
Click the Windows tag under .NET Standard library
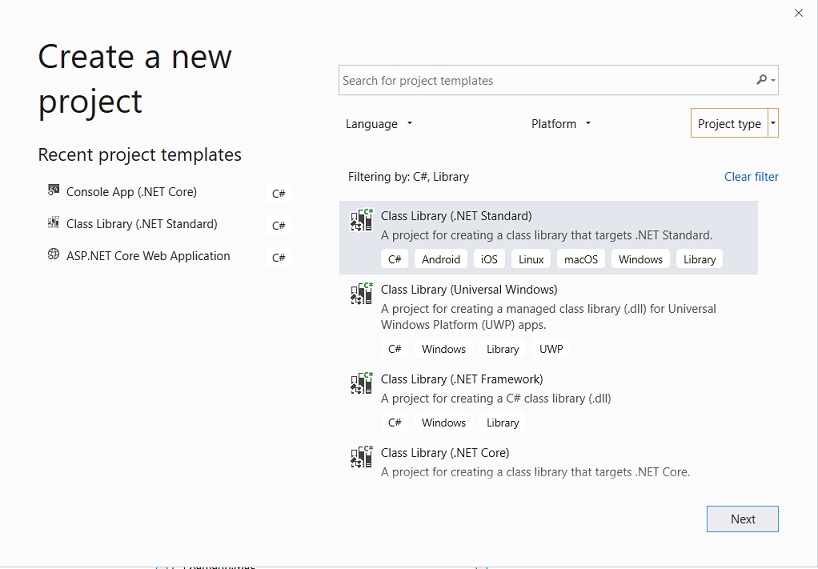coord(640,259)
